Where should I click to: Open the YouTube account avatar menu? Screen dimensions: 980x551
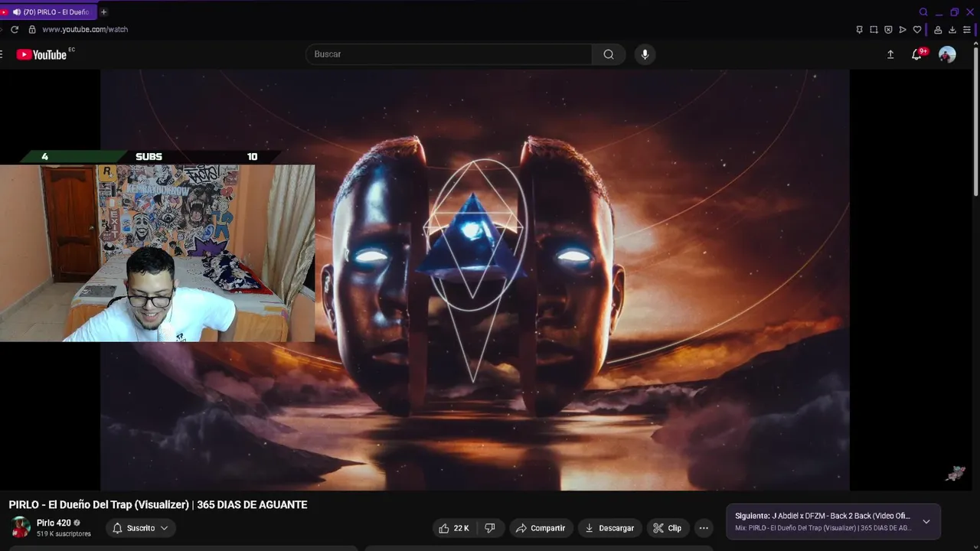pos(947,54)
